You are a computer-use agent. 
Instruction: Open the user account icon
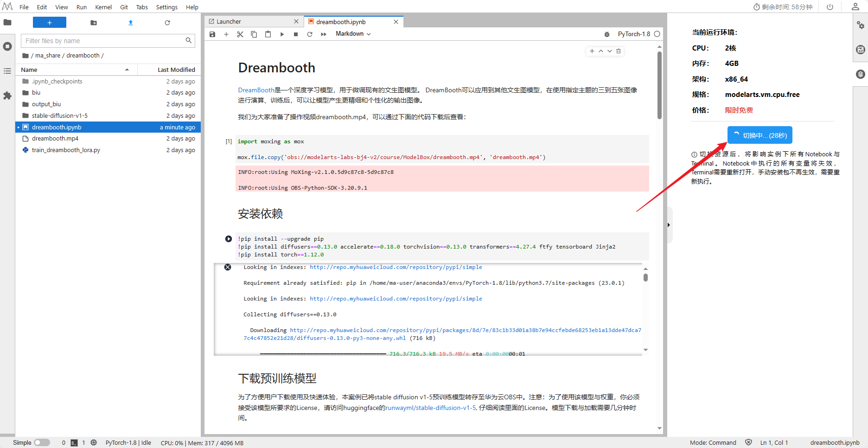pyautogui.click(x=855, y=7)
